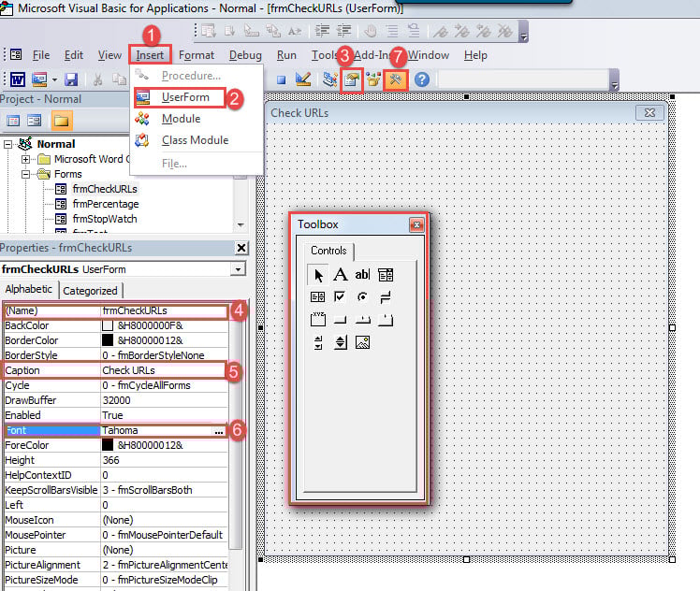Open the Help question mark icon
Screen dimensions: 700x591
tap(422, 79)
